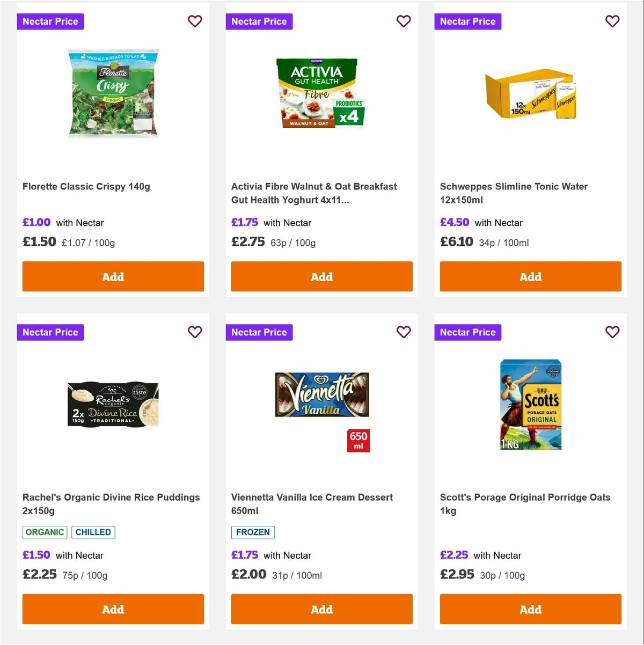Add Schweppes Slimline Tonic Water to trolley

tap(530, 276)
